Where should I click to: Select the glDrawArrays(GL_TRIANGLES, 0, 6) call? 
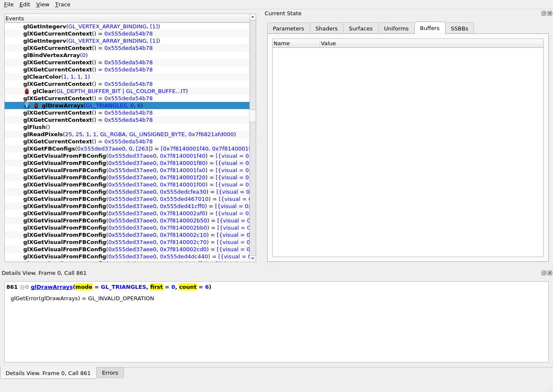[127, 105]
